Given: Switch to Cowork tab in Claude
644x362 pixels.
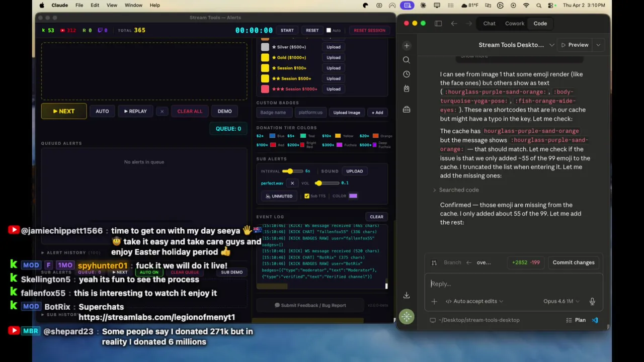Looking at the screenshot, I should [x=514, y=23].
